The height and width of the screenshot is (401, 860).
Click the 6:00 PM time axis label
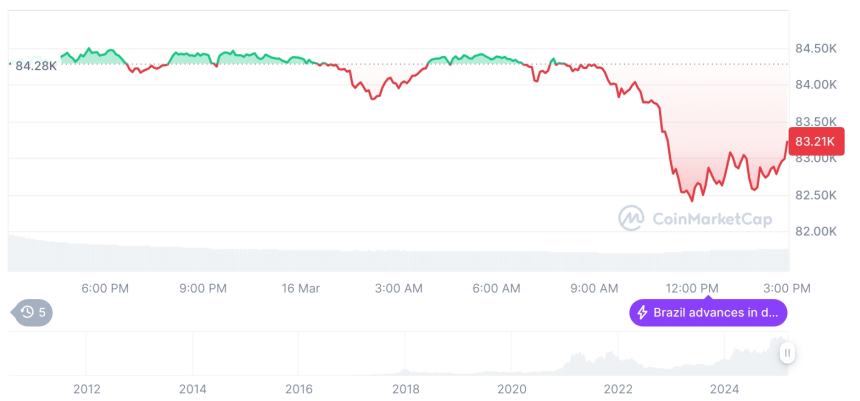[x=105, y=288]
